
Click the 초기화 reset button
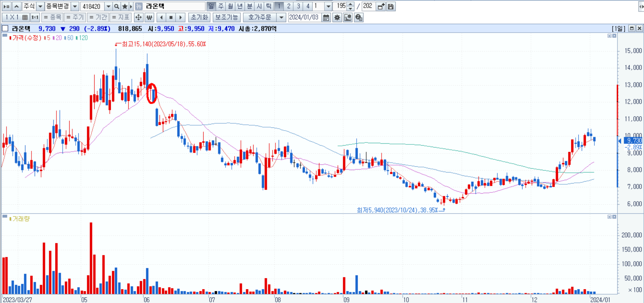pos(199,17)
